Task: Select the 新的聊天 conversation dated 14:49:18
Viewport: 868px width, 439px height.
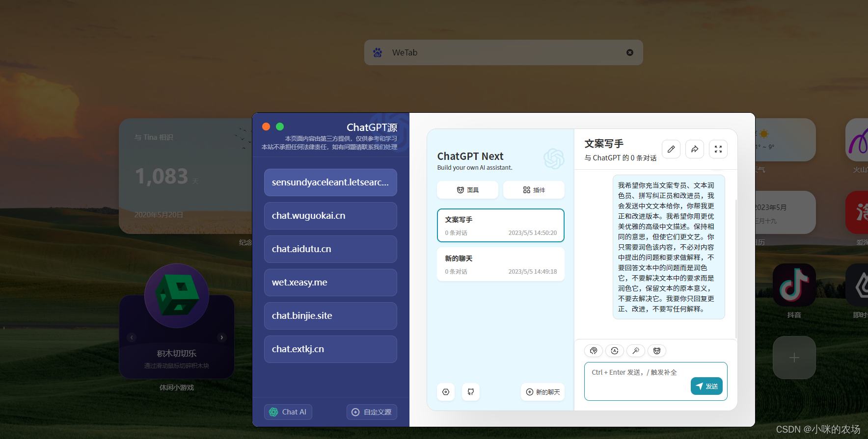Action: pos(501,264)
